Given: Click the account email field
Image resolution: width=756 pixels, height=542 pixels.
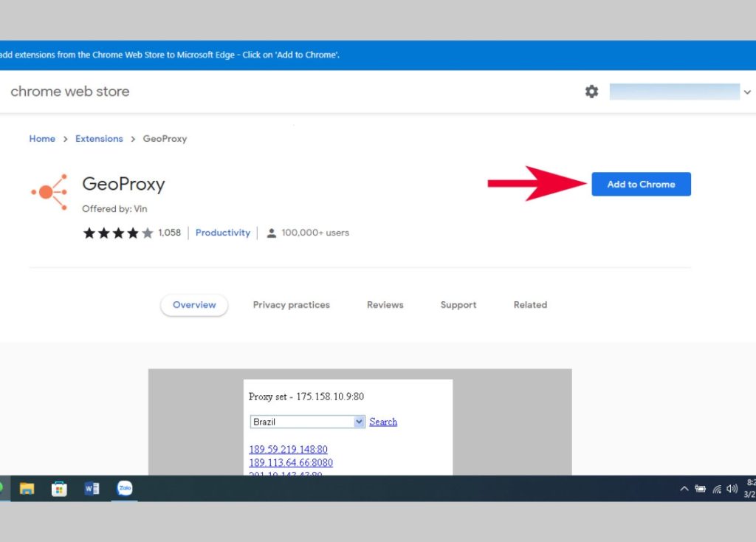Looking at the screenshot, I should (675, 92).
